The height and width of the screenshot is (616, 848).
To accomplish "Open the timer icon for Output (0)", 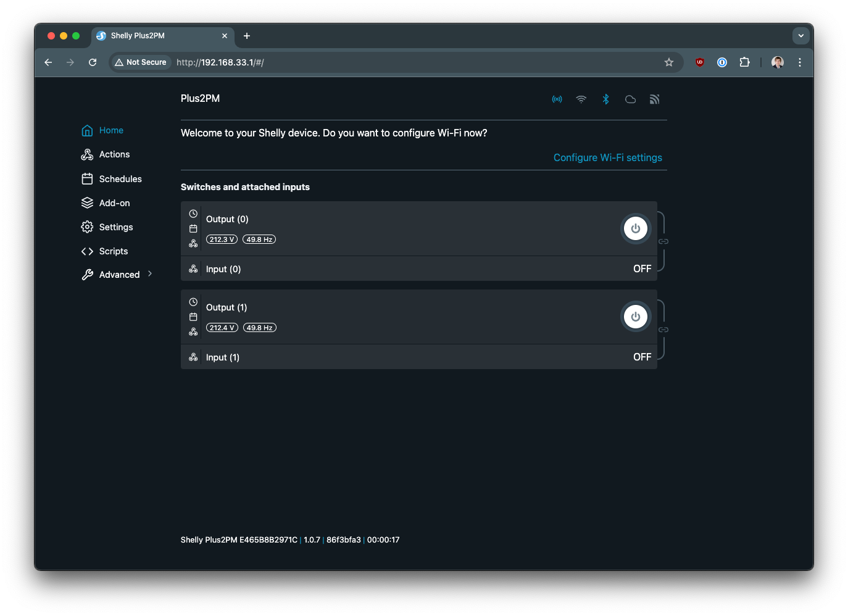I will click(x=193, y=214).
